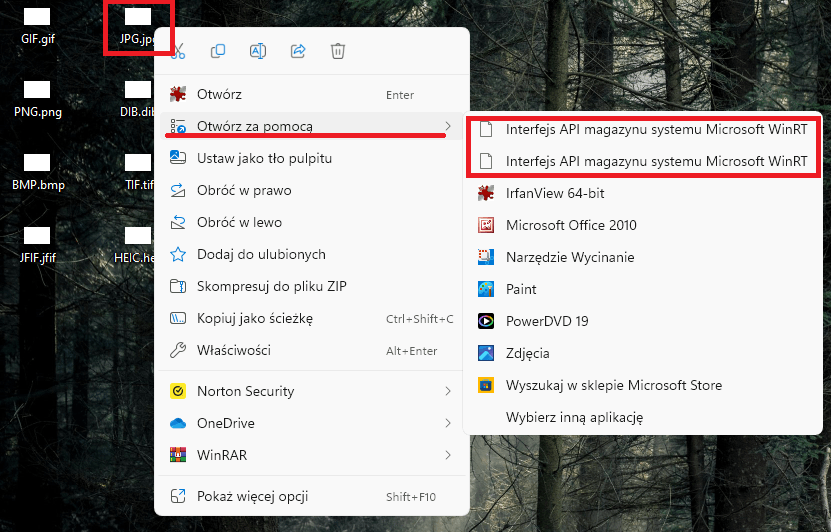
Task: Select Ustaw jako tło pulpitu
Action: click(x=312, y=158)
